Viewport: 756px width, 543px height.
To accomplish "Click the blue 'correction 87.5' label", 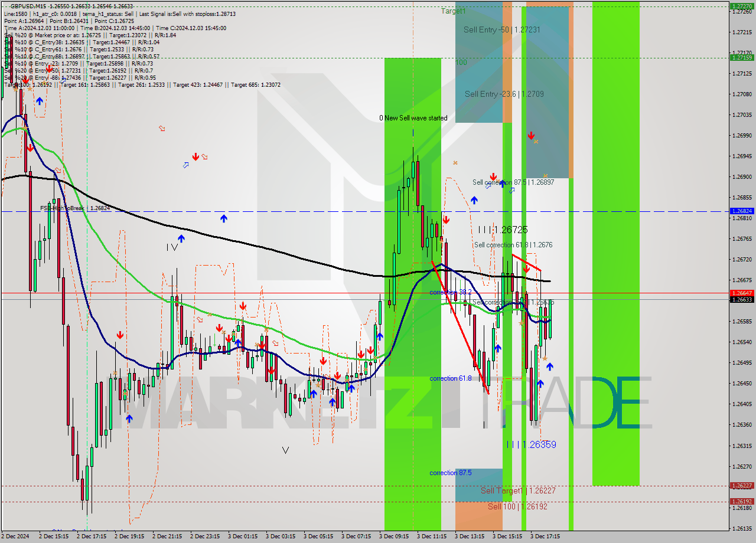I will (451, 473).
